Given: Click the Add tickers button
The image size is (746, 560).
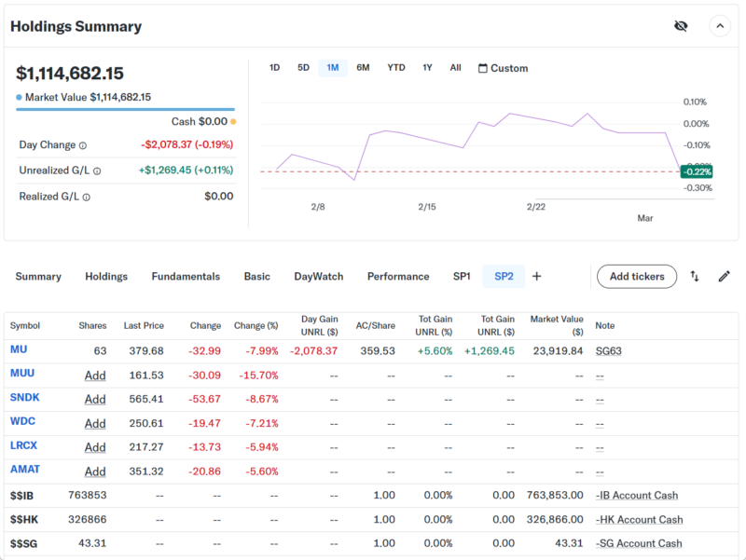Looking at the screenshot, I should click(x=637, y=276).
